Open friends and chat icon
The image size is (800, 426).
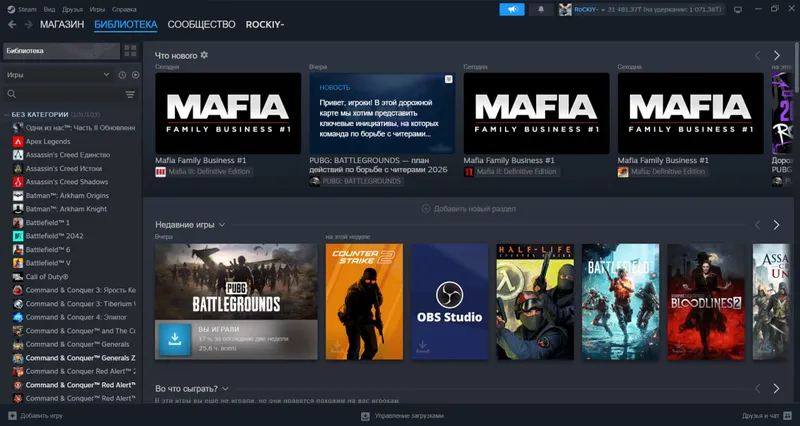pos(788,416)
